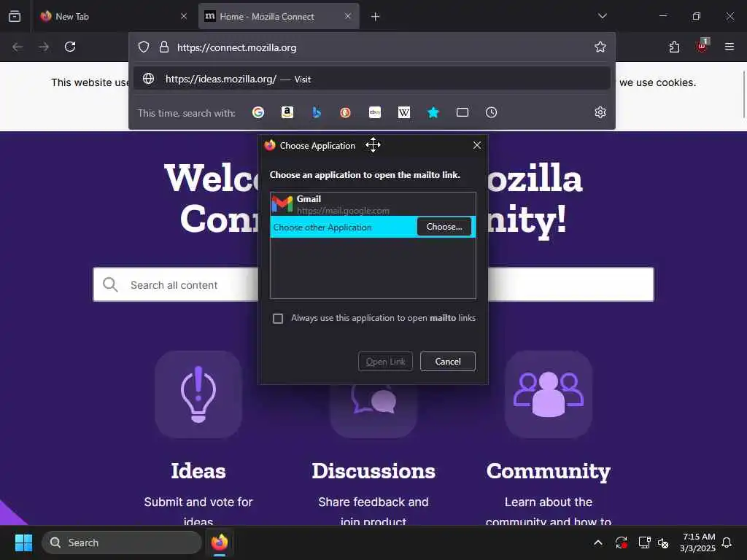
Task: Open Windows Start menu
Action: point(23,542)
